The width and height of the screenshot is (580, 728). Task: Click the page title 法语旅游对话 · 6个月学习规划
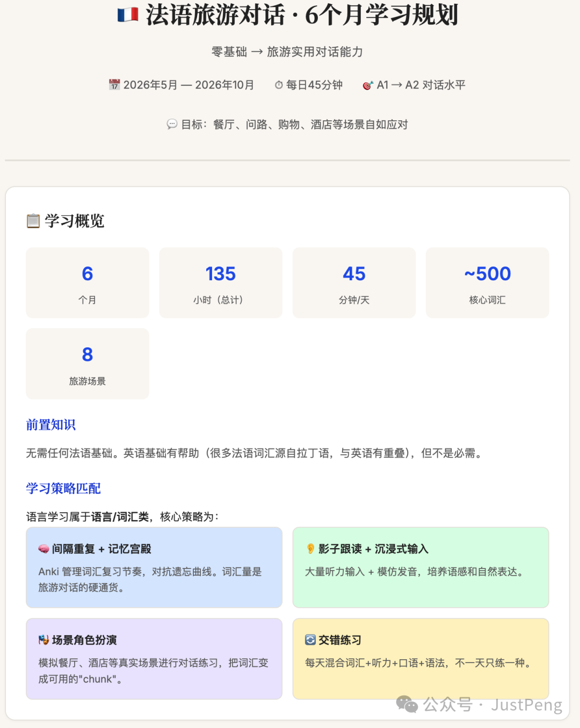tap(302, 15)
